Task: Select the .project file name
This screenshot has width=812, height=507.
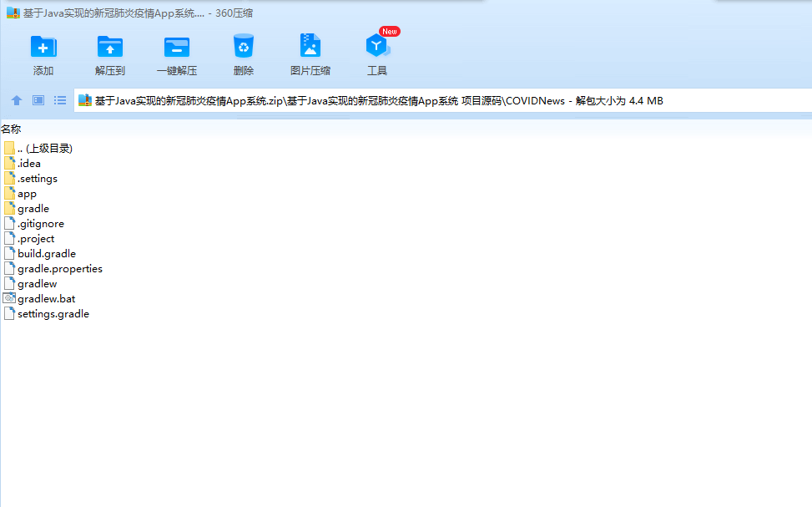Action: [36, 239]
